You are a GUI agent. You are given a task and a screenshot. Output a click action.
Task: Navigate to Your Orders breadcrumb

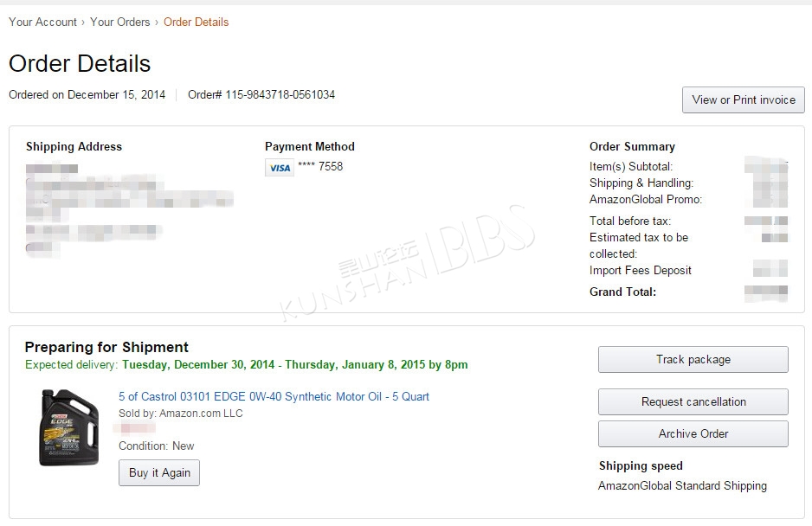click(119, 22)
